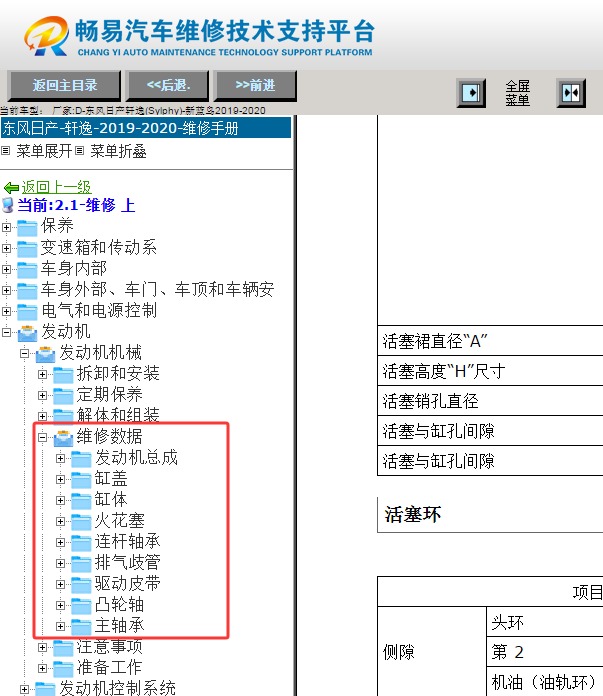Open the 缸体 tree item
Image resolution: width=603 pixels, height=696 pixels.
[111, 499]
